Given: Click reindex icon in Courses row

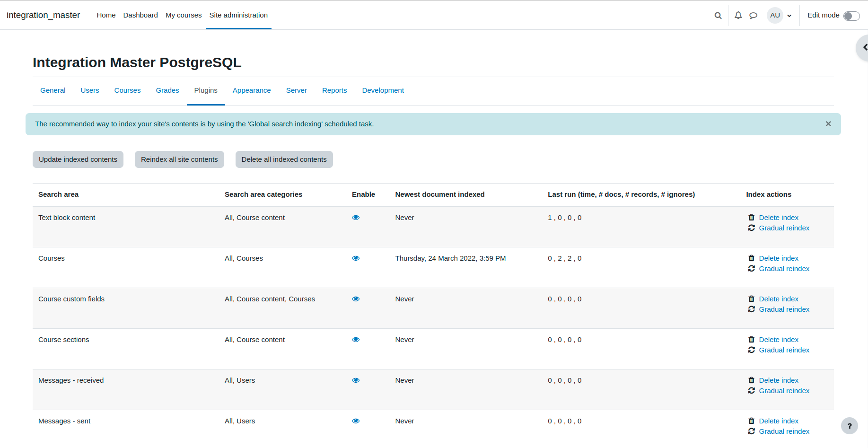Looking at the screenshot, I should click(x=751, y=269).
